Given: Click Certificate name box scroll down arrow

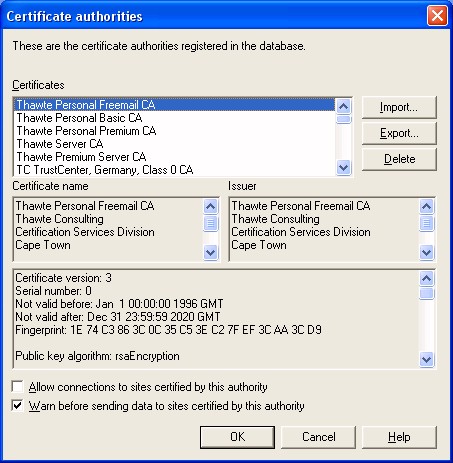Looking at the screenshot, I should 211,252.
